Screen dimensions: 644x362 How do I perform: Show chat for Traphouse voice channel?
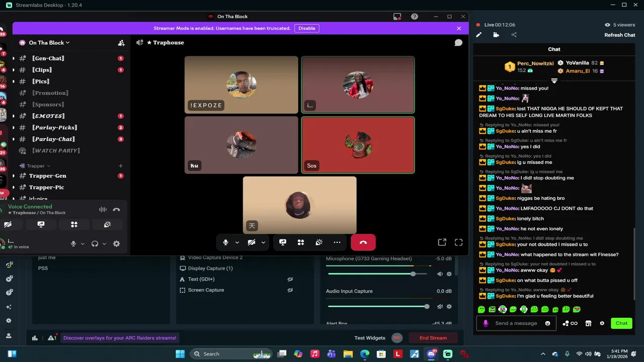(x=458, y=43)
